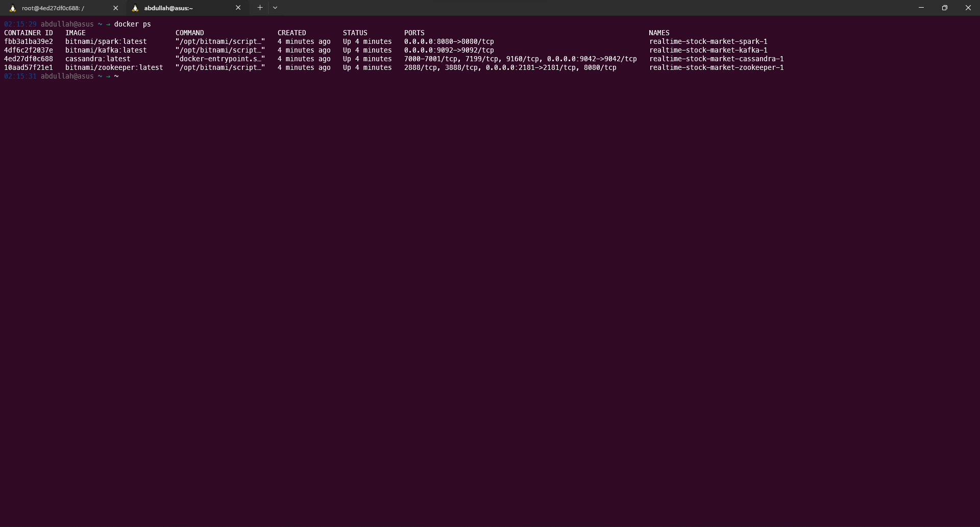Click the CREATED column header
980x527 pixels.
point(292,33)
